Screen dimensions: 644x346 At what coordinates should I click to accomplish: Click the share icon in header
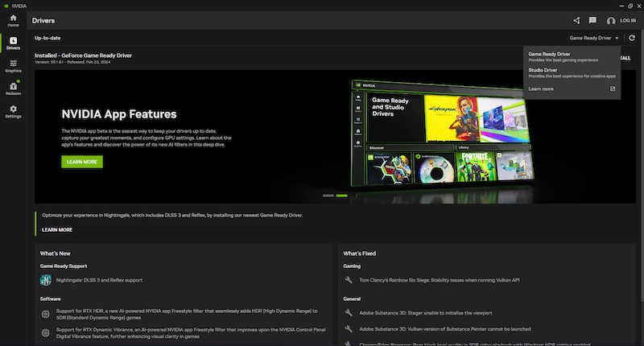coord(576,21)
